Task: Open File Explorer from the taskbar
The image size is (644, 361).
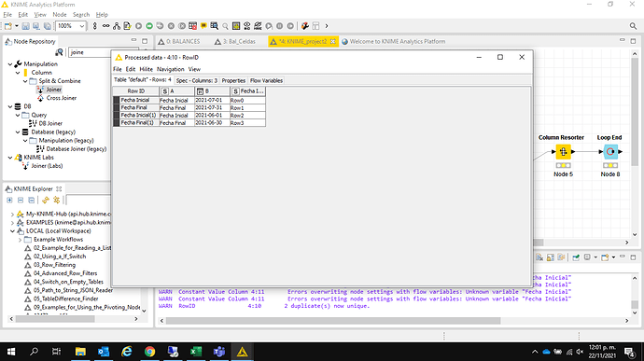Action: point(80,352)
